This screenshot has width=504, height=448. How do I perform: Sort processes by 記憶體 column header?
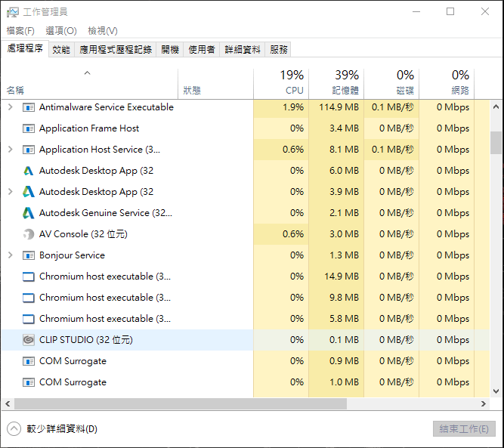pyautogui.click(x=335, y=82)
